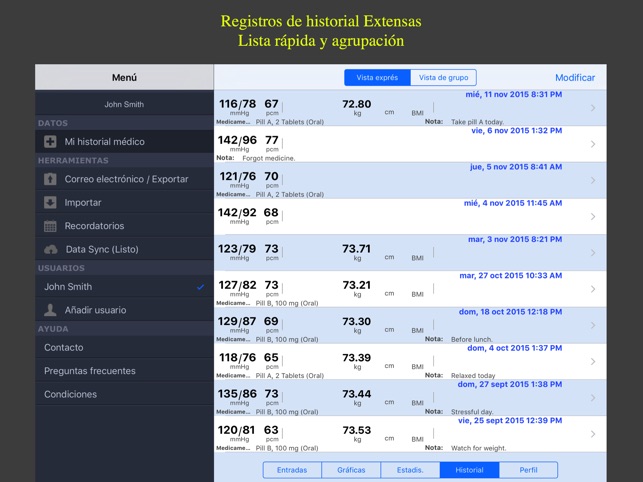Image resolution: width=643 pixels, height=482 pixels.
Task: Select the 142/92 blood pressure reading
Action: 237,212
